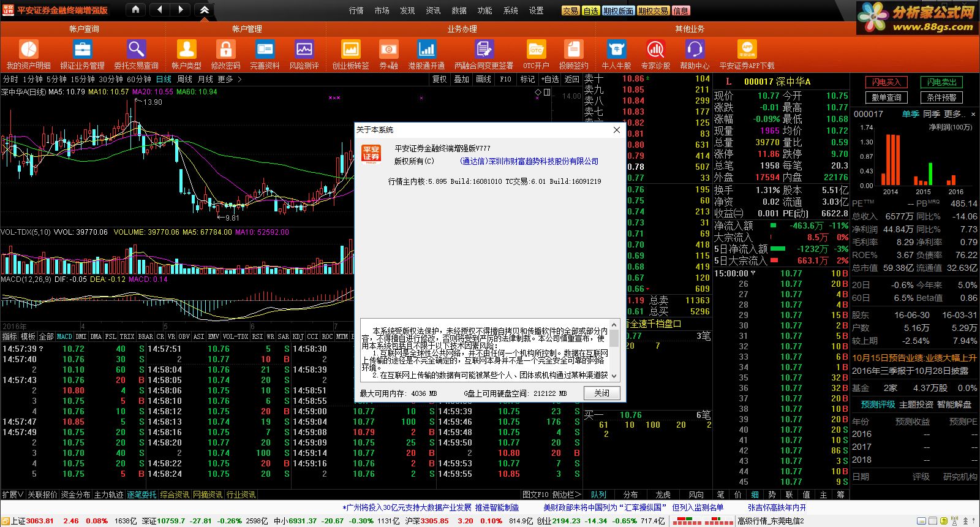Select 同季 comparison option
This screenshot has height=527, width=980.
click(931, 114)
